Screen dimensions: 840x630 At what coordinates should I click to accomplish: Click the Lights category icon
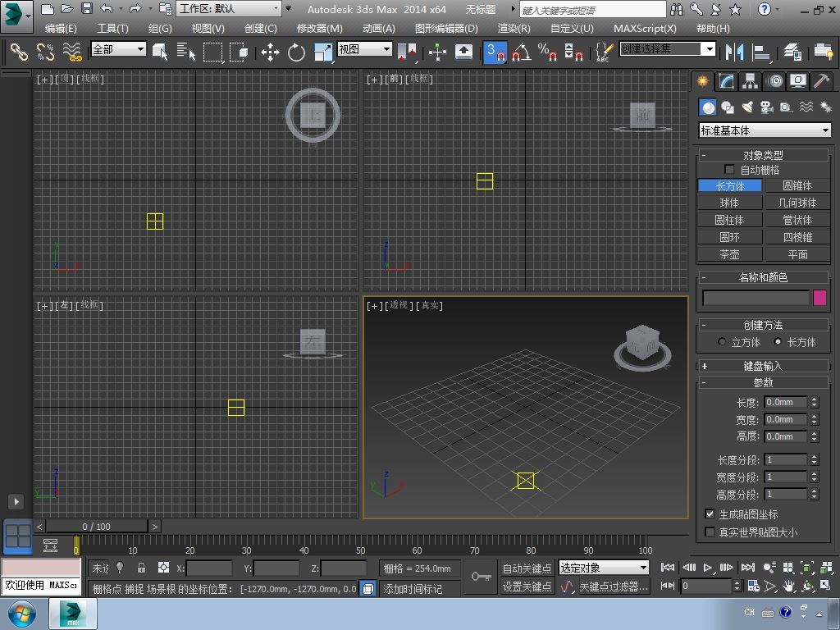pos(747,107)
